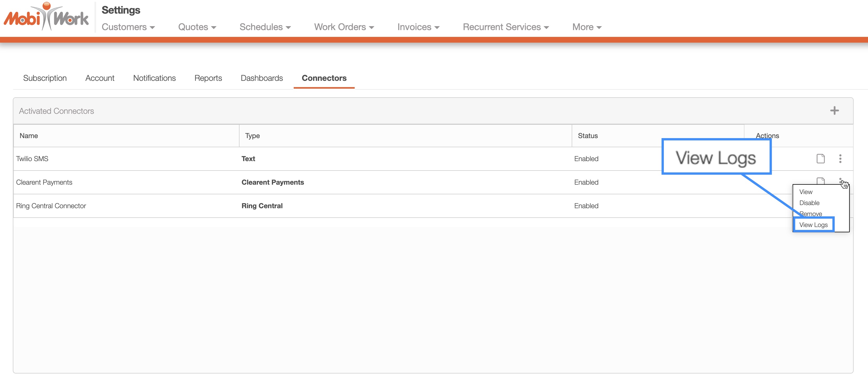Switch to the Subscription tab
Viewport: 868px width, 385px height.
45,78
